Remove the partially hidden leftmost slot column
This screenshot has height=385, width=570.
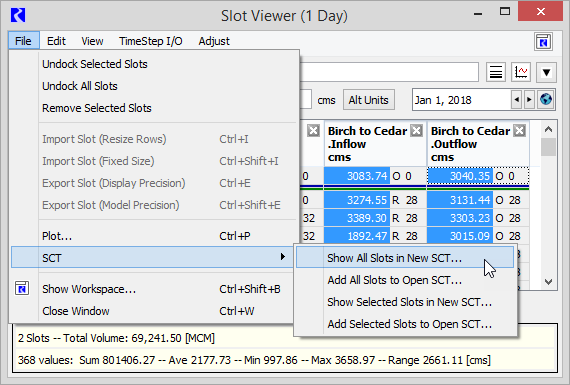pos(313,131)
